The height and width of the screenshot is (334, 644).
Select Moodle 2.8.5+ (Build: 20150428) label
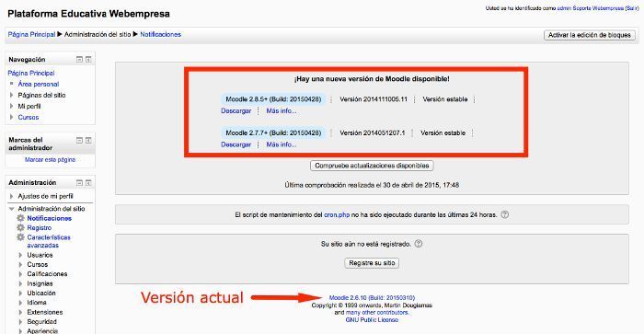tap(273, 99)
